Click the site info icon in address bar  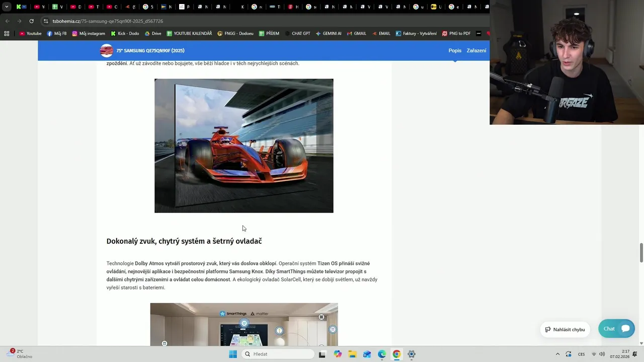46,21
